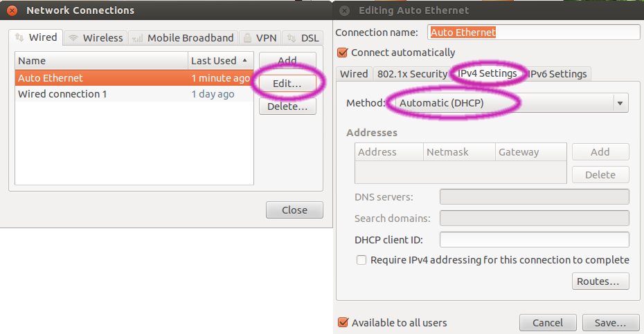Click into the DHCP client ID field
This screenshot has height=334, width=644.
(x=534, y=240)
